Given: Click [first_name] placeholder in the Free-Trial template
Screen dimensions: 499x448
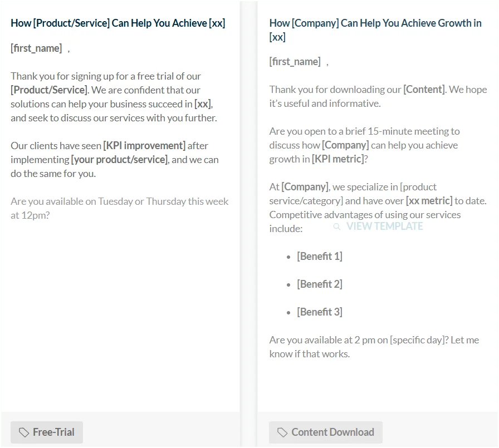Looking at the screenshot, I should [36, 48].
